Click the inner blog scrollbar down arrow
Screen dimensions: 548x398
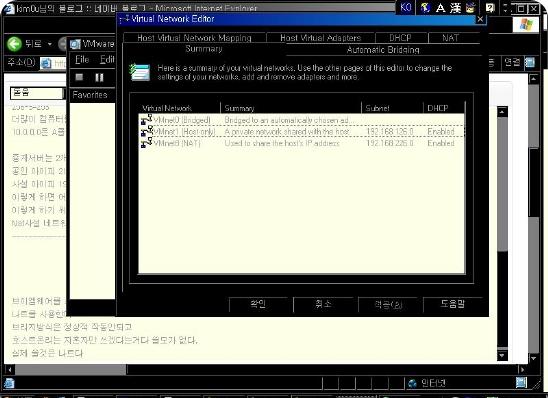coord(502,355)
